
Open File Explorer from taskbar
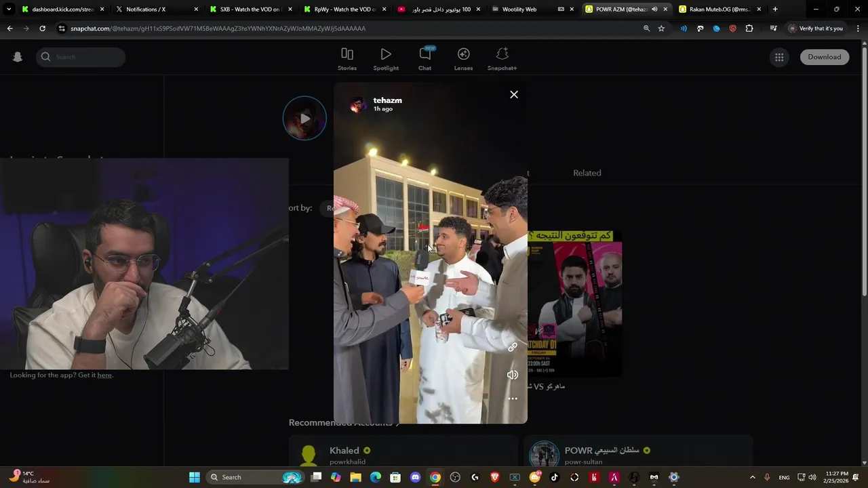click(x=355, y=477)
